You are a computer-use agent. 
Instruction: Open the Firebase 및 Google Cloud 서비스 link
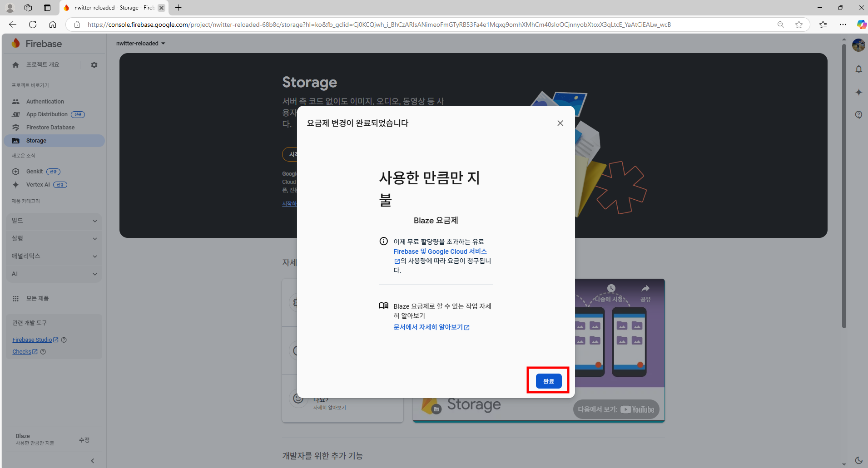pyautogui.click(x=440, y=251)
